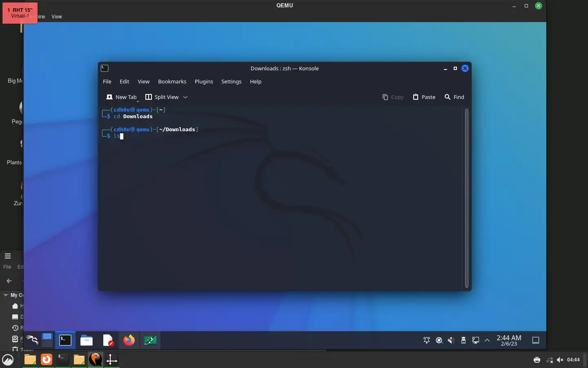The image size is (588, 368).
Task: Click the 2:44 AM clock in Kali panel
Action: pyautogui.click(x=509, y=340)
